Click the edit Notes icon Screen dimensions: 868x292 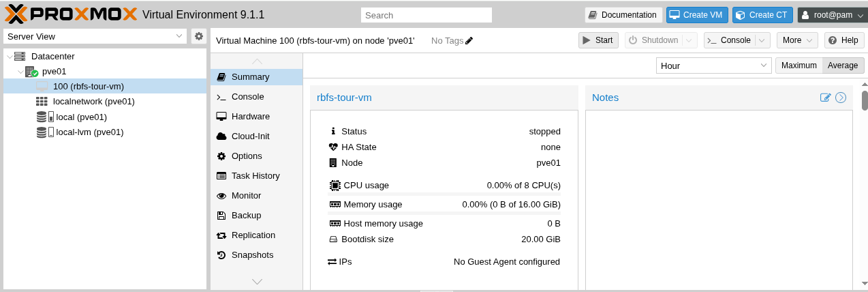click(826, 98)
